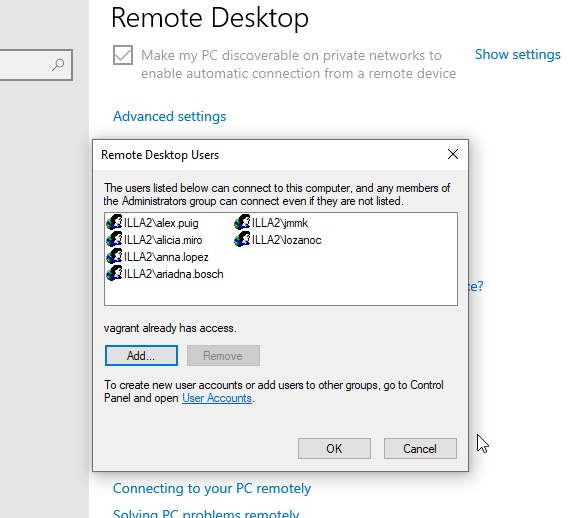Click the user icon beside ILLA2\lozanoc
Screen dimensions: 578x518
(242, 240)
